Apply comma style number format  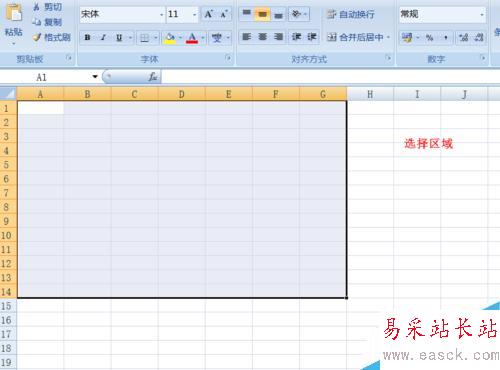click(x=446, y=38)
